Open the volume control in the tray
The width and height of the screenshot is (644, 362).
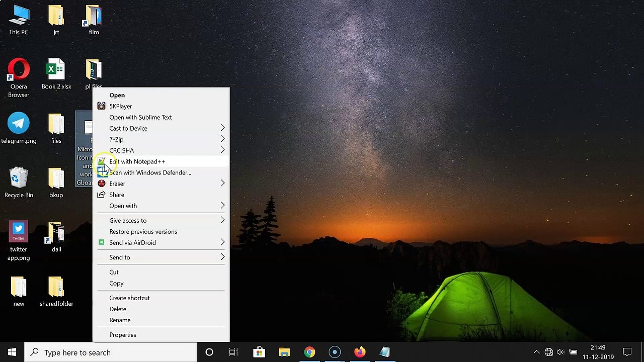pyautogui.click(x=560, y=352)
